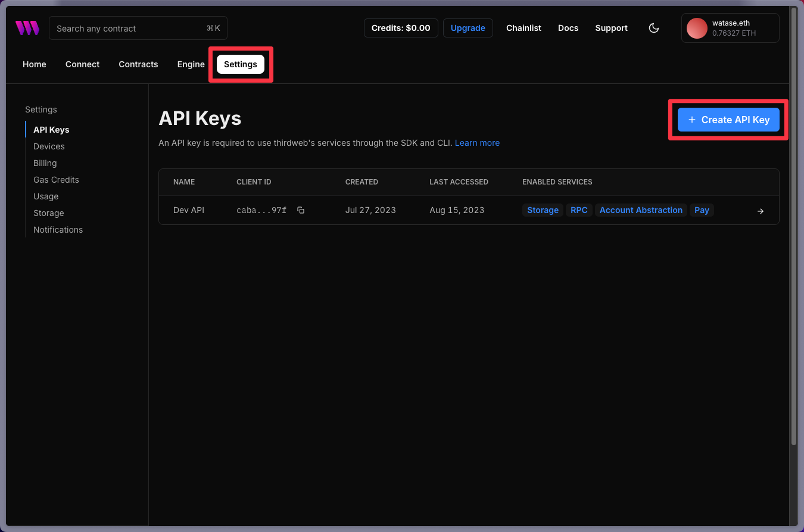Image resolution: width=804 pixels, height=532 pixels.
Task: Click the Settings sidebar heading
Action: 41,109
